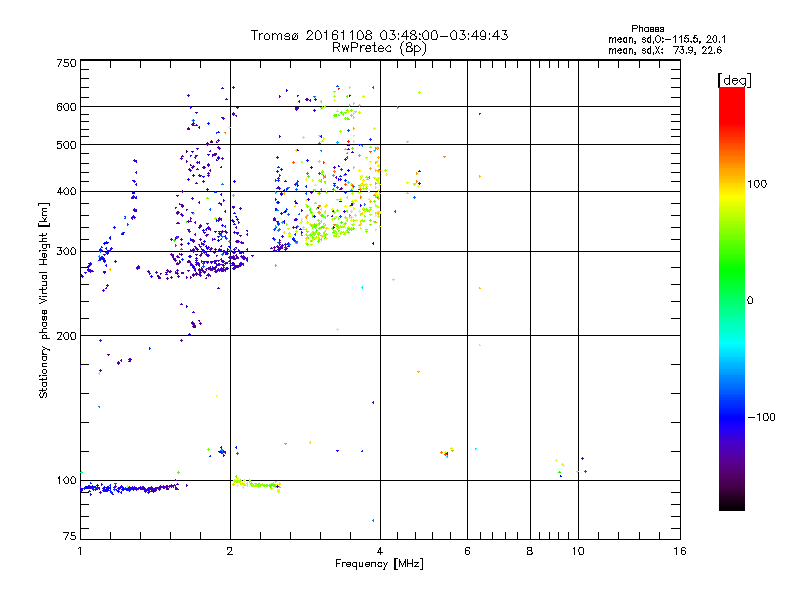Screen dimensions: 800x600
Task: Click x-axis tick label '4'
Action: pyautogui.click(x=380, y=551)
